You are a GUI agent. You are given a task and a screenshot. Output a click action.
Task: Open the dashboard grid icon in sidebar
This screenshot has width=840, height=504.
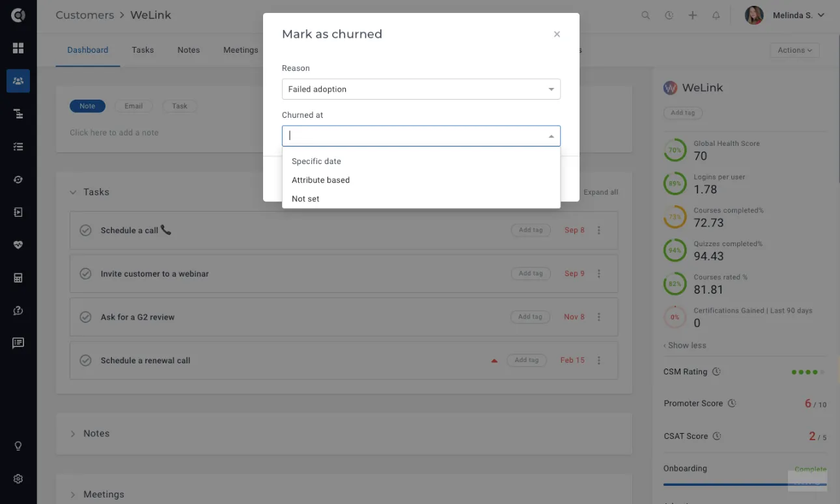[18, 48]
